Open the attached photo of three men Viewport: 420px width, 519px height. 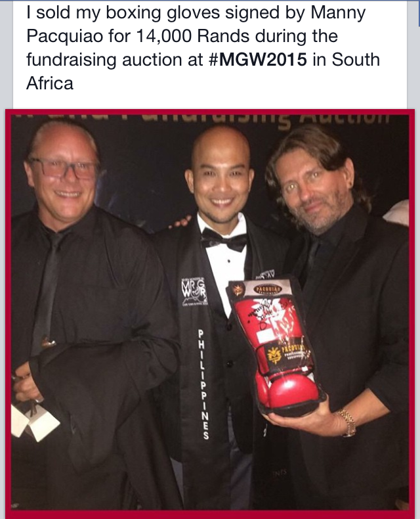pyautogui.click(x=210, y=313)
